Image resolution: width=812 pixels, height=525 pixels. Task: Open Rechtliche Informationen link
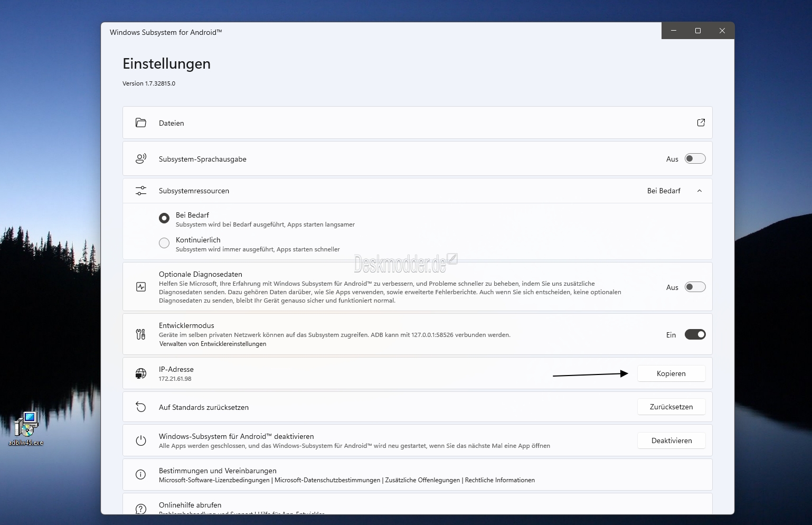tap(500, 480)
